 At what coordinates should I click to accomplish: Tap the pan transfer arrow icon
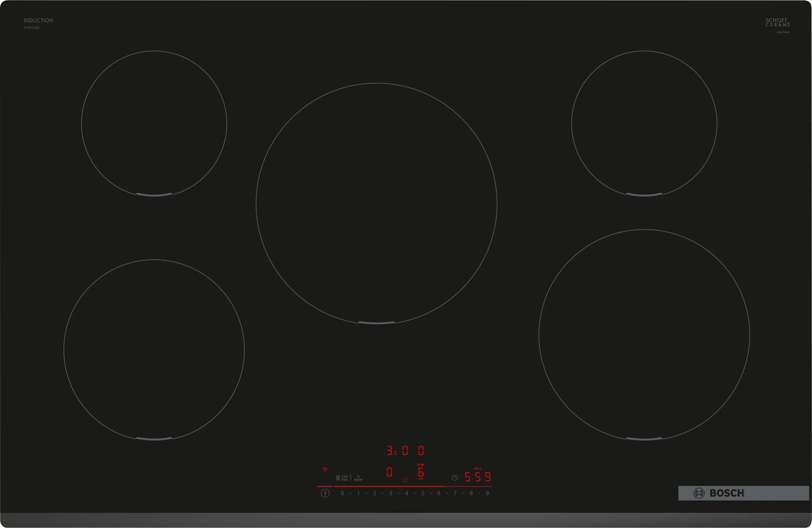pyautogui.click(x=421, y=464)
